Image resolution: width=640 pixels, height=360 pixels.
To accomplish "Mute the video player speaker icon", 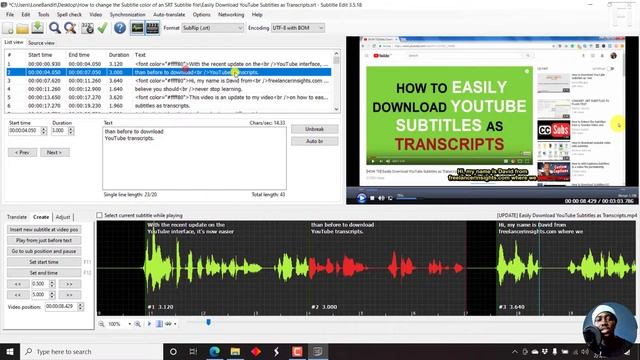I will (381, 198).
